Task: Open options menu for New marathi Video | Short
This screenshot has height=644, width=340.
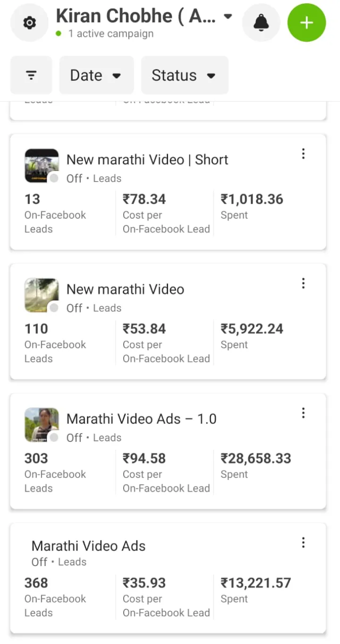Action: [x=303, y=154]
